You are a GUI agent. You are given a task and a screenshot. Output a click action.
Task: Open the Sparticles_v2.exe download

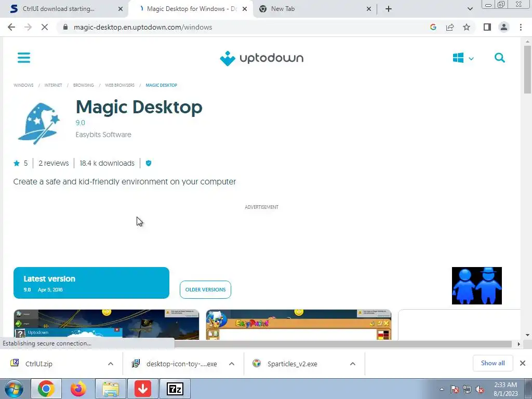(x=292, y=364)
